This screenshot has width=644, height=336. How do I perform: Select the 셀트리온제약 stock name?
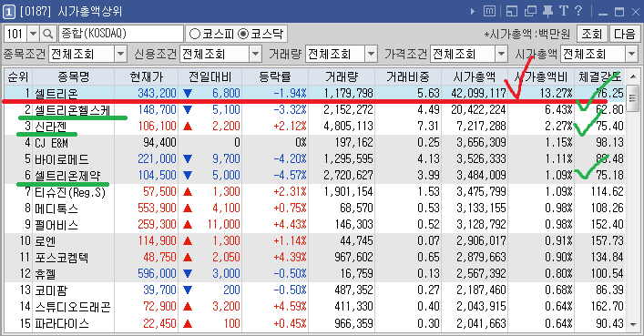[x=67, y=176]
